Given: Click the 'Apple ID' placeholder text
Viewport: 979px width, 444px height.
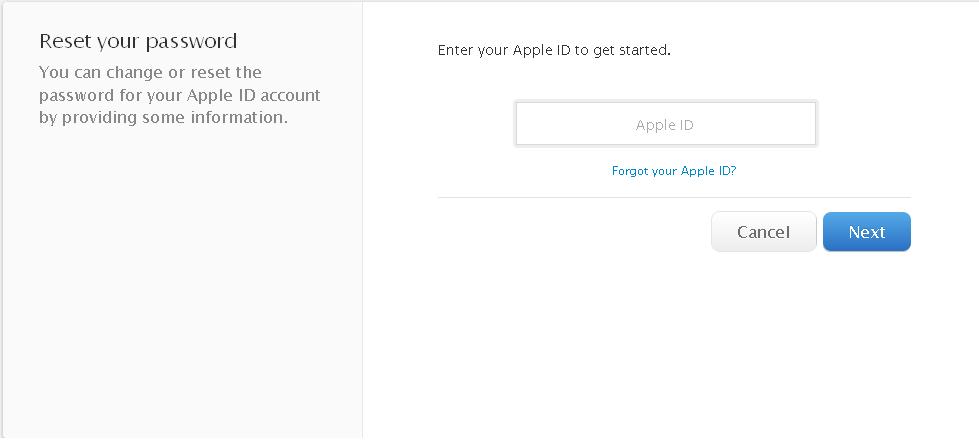Looking at the screenshot, I should click(665, 126).
